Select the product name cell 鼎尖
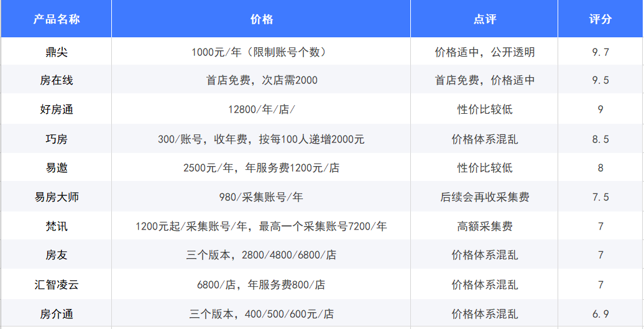This screenshot has width=644, height=329. (x=57, y=52)
